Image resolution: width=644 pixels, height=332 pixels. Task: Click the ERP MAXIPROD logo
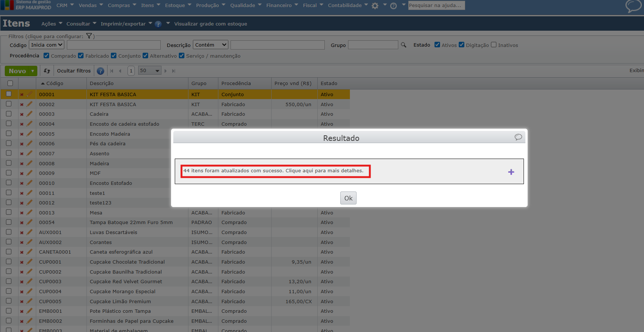(x=26, y=5)
